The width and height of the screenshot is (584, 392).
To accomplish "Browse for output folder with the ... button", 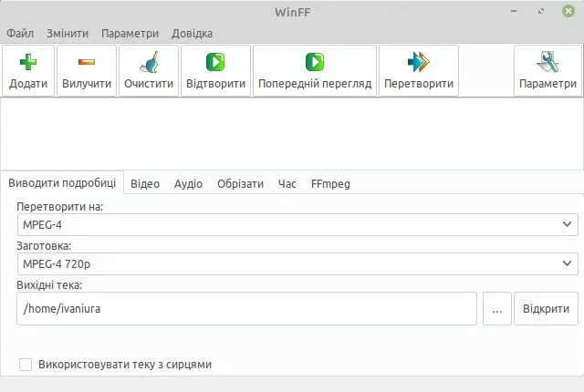I will click(497, 309).
